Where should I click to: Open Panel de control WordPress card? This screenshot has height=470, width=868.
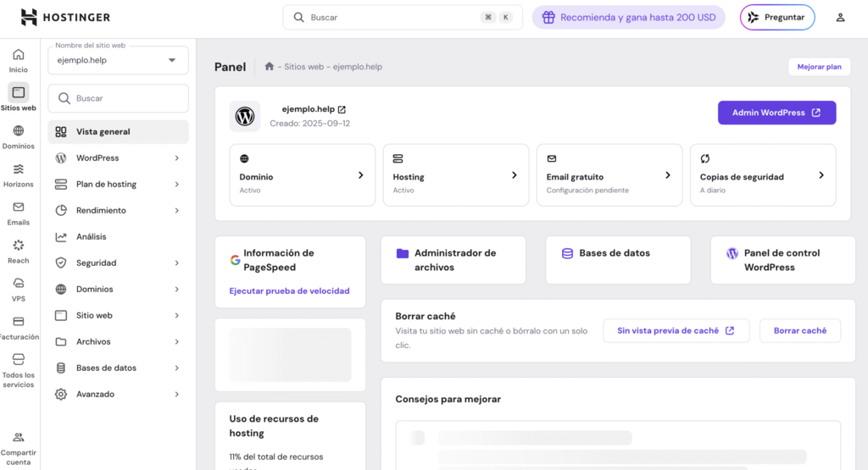pos(782,260)
